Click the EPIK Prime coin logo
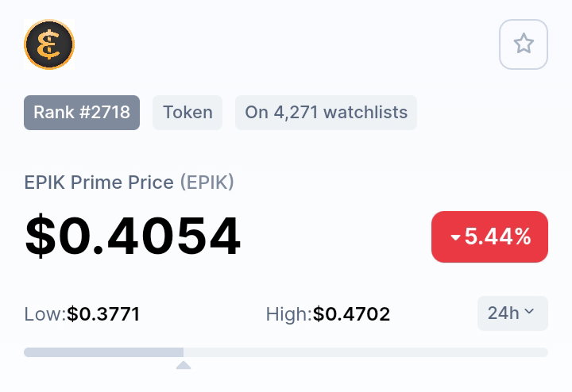The width and height of the screenshot is (572, 392). (49, 44)
